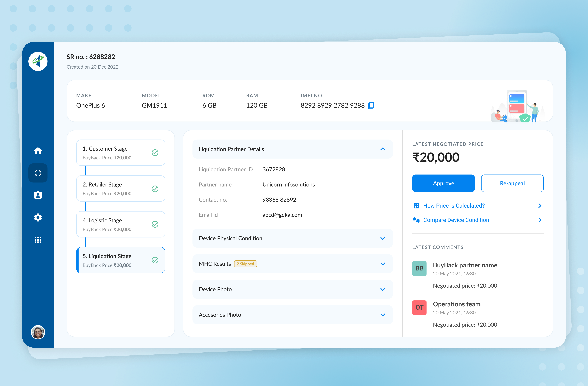Click the company logo at top left
The image size is (588, 386).
(x=38, y=61)
